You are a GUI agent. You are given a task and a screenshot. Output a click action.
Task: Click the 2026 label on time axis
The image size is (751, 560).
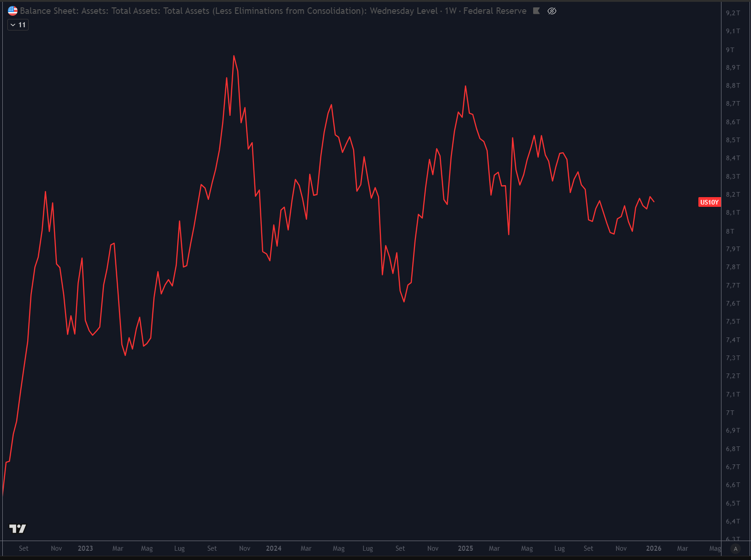coord(654,548)
